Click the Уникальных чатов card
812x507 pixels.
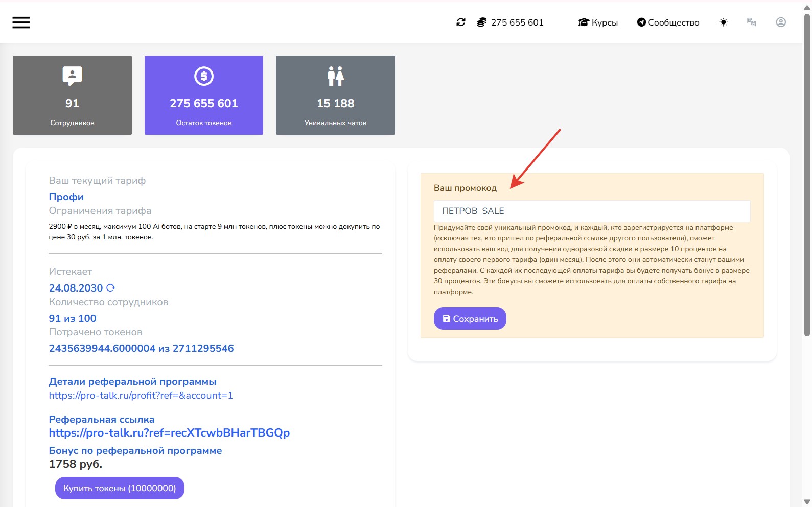coord(335,95)
